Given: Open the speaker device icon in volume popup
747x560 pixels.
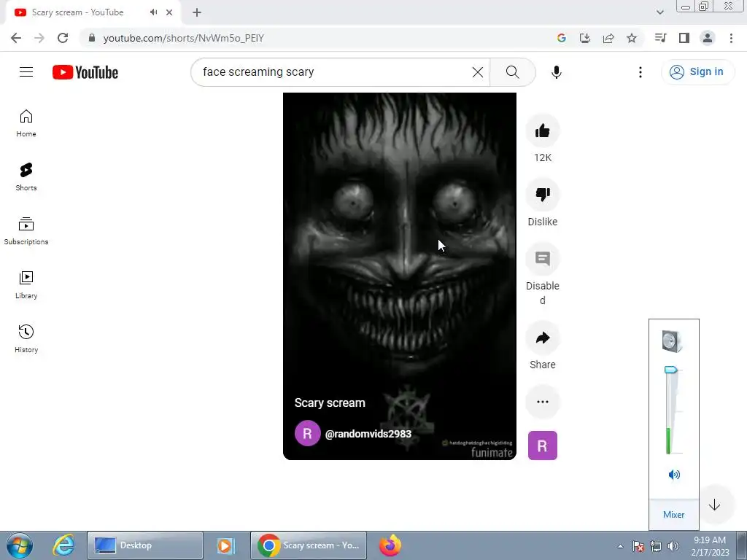Looking at the screenshot, I should (672, 341).
